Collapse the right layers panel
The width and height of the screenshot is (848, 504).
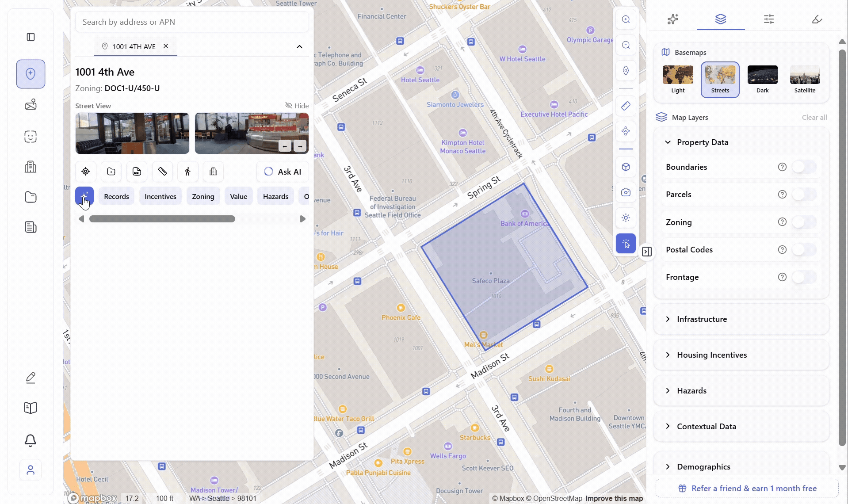pyautogui.click(x=647, y=252)
